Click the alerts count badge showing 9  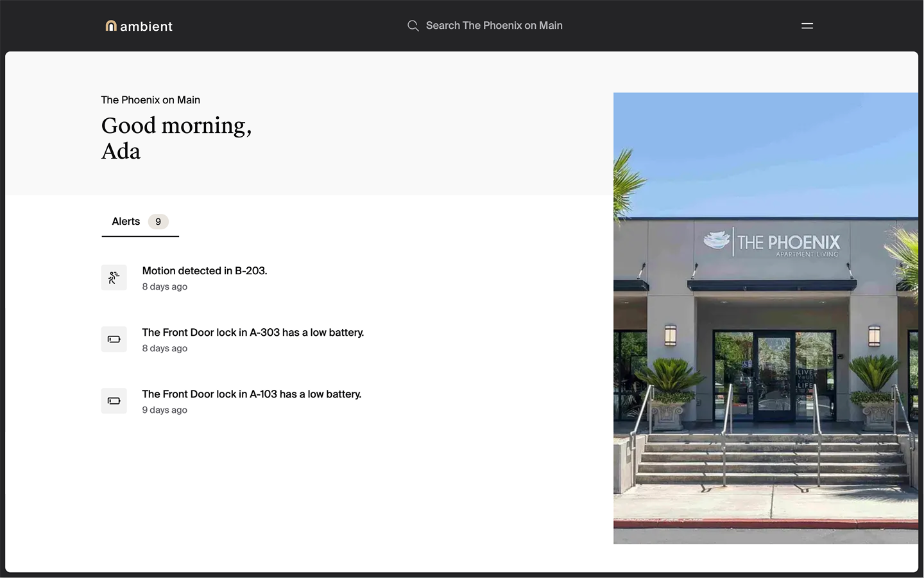158,222
